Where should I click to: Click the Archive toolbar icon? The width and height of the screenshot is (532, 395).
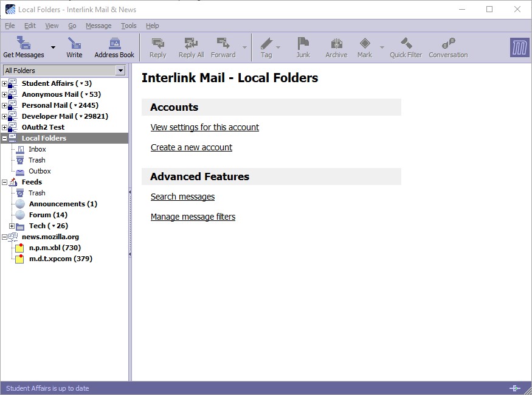(336, 43)
